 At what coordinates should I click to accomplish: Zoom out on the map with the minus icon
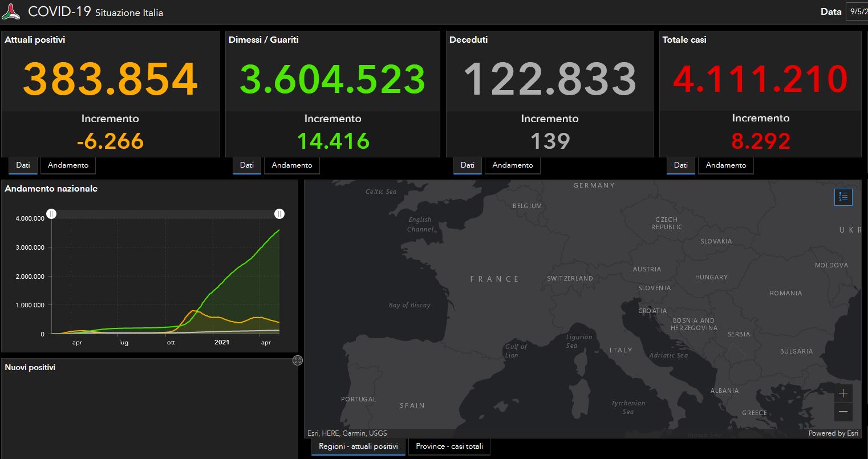843,411
